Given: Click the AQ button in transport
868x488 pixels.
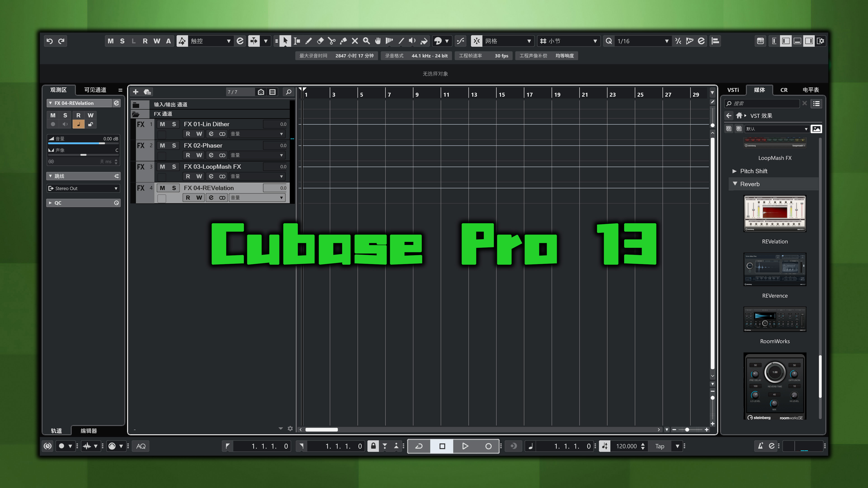Looking at the screenshot, I should pyautogui.click(x=141, y=446).
